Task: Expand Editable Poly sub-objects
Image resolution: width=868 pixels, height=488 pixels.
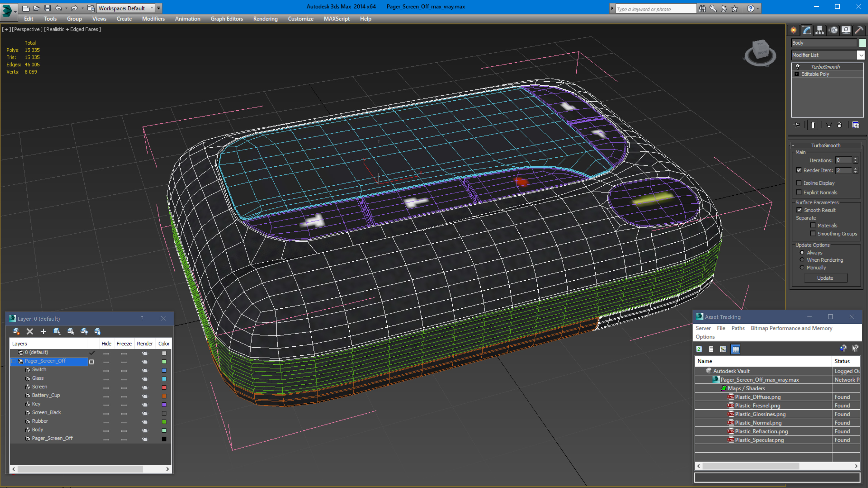Action: (797, 74)
